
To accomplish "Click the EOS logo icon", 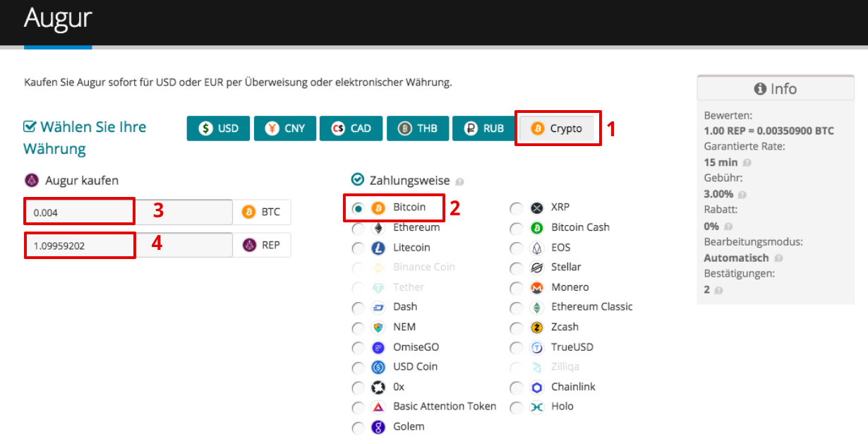I will [x=536, y=248].
